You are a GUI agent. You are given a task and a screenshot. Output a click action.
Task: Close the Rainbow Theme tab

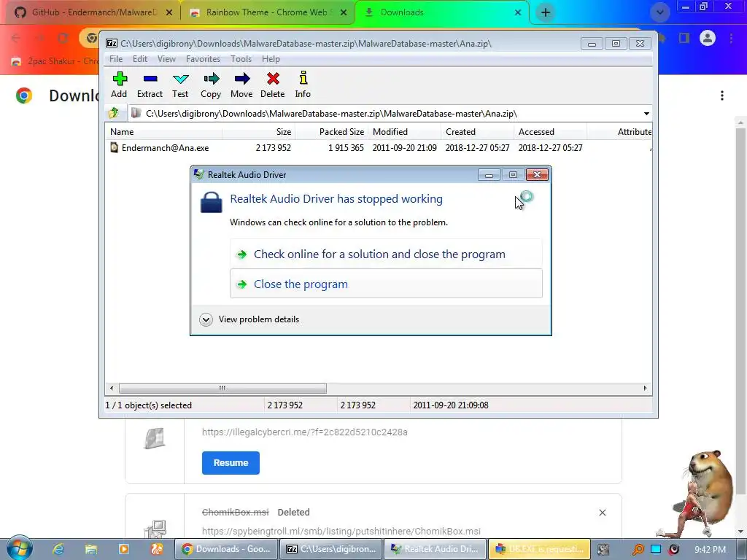pyautogui.click(x=344, y=12)
